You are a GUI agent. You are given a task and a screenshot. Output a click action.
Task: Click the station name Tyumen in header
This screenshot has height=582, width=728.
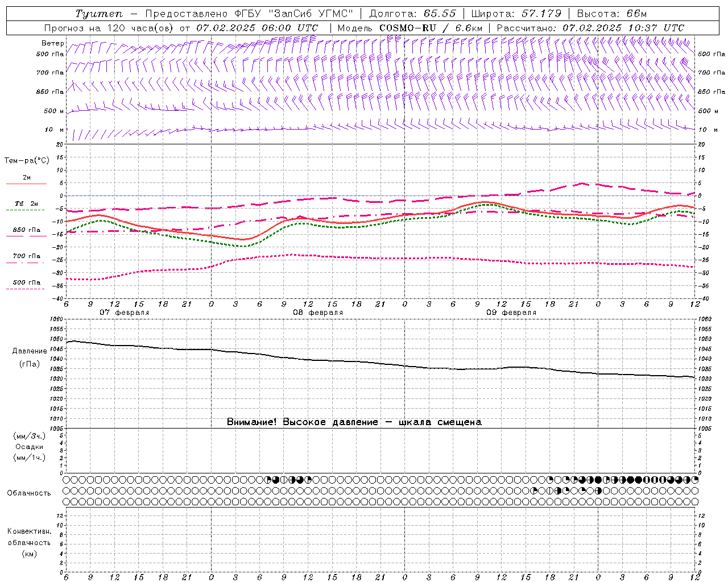pos(99,14)
